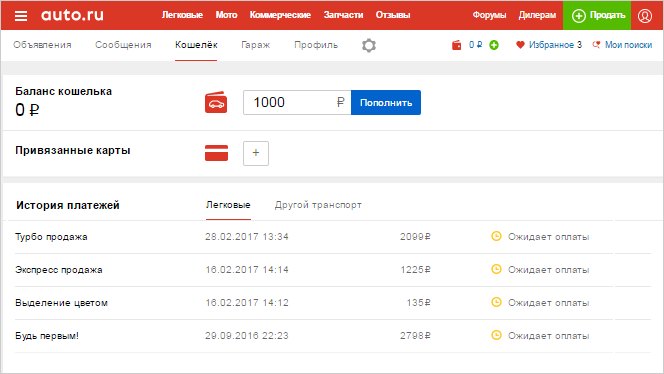The width and height of the screenshot is (664, 374).
Task: Click the Пополнить button
Action: click(x=386, y=103)
